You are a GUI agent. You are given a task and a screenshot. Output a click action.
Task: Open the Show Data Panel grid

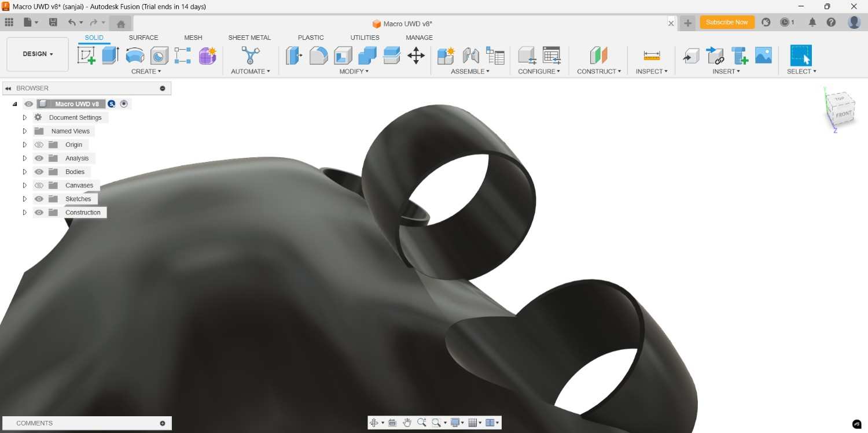(x=9, y=23)
